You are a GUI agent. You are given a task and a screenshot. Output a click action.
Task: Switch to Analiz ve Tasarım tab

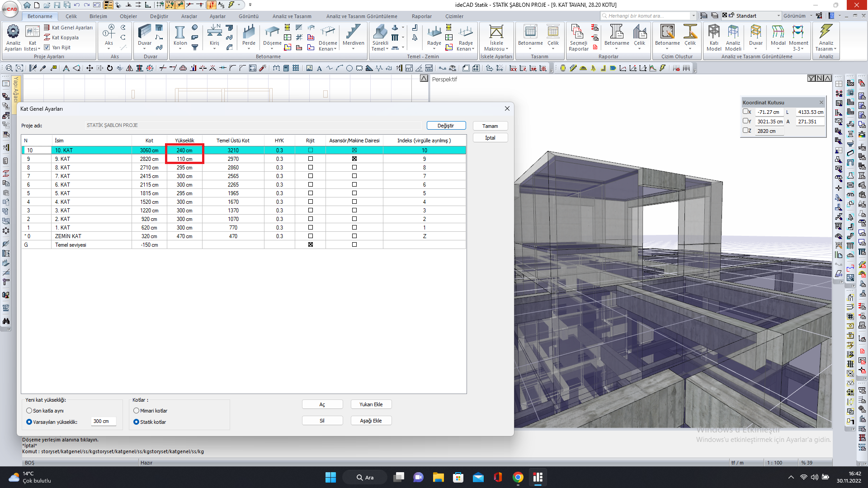[292, 16]
